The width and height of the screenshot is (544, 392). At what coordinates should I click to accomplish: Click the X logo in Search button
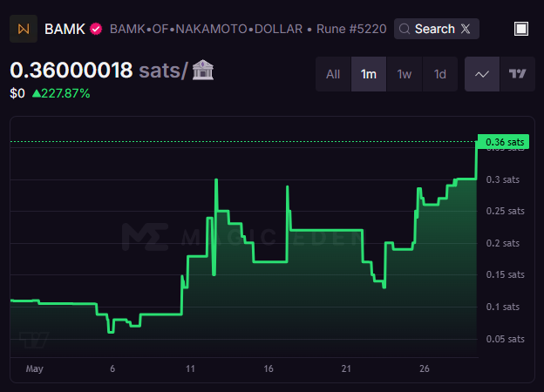466,29
